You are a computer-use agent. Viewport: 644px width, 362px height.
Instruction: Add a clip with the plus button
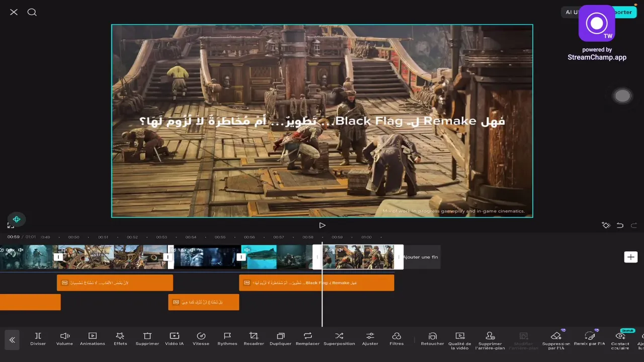pyautogui.click(x=630, y=257)
